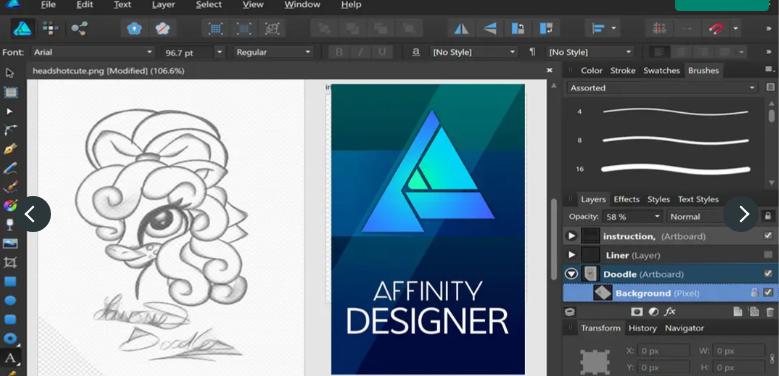The image size is (779, 376).
Task: Select the Vector Crop tool
Action: [10, 262]
